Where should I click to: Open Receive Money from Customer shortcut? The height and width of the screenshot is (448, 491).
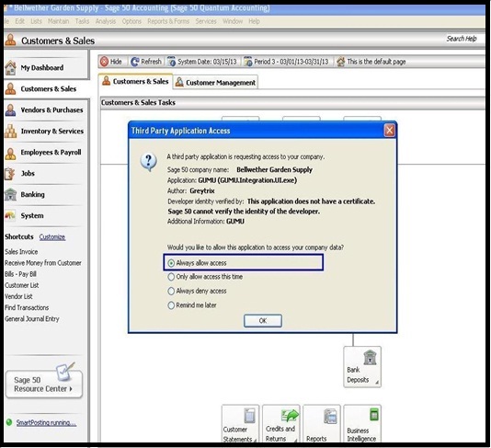click(43, 263)
